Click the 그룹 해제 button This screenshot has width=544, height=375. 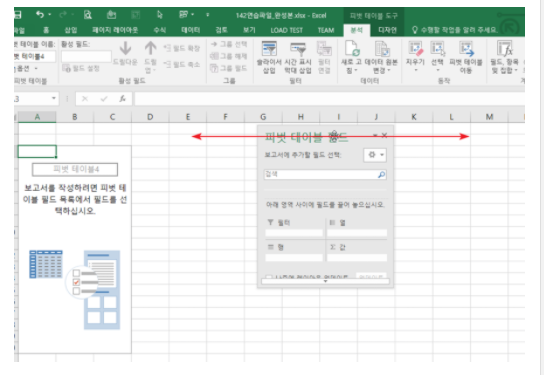pos(229,56)
